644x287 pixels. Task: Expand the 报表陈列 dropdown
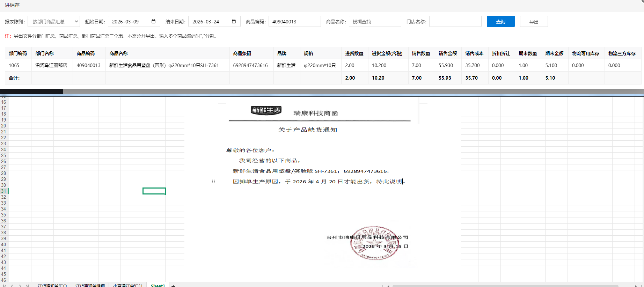(54, 22)
